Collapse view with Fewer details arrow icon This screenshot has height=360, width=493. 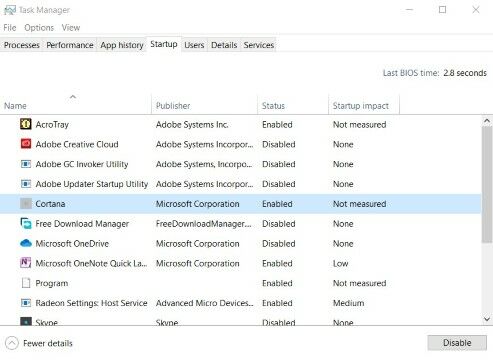coord(12,343)
